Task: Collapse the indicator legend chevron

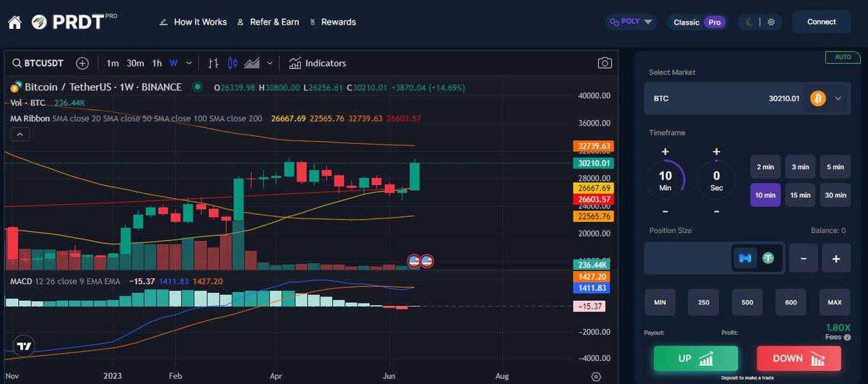Action: [x=20, y=134]
